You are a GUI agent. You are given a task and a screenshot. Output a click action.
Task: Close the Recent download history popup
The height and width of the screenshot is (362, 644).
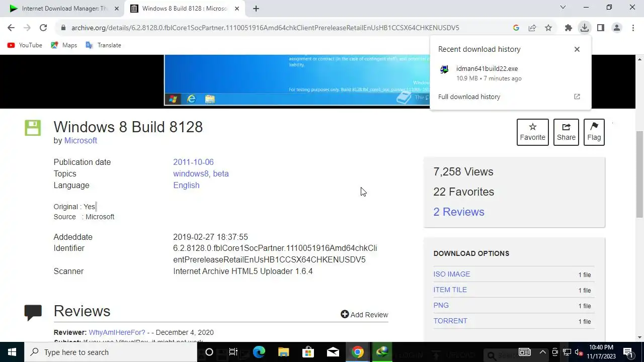577,49
